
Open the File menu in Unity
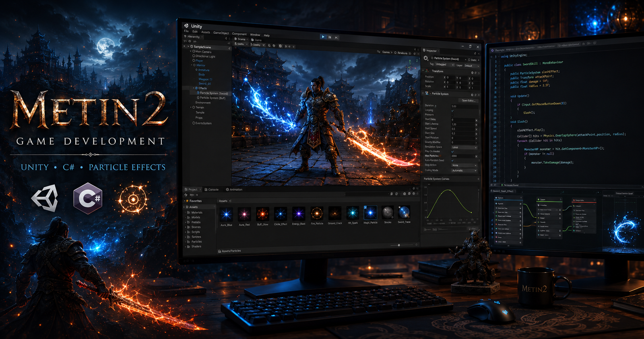186,31
